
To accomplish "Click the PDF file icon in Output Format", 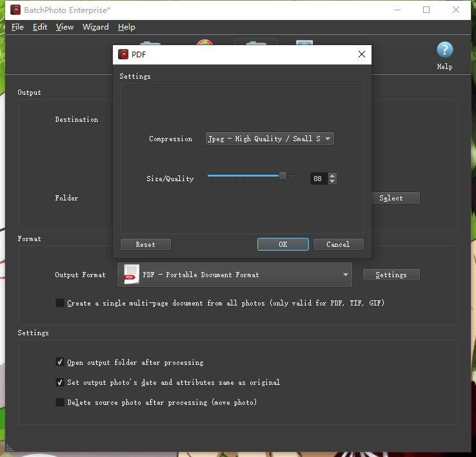I will pyautogui.click(x=131, y=275).
